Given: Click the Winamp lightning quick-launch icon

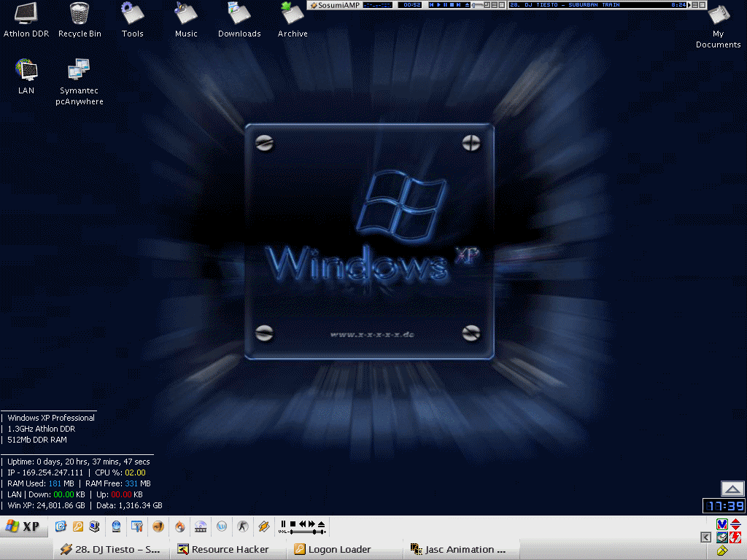Looking at the screenshot, I should tap(263, 526).
